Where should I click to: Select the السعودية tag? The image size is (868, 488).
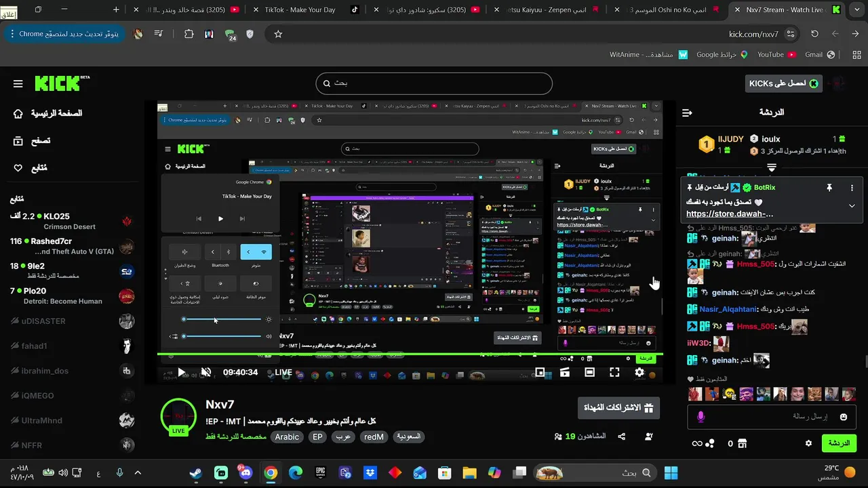click(408, 437)
